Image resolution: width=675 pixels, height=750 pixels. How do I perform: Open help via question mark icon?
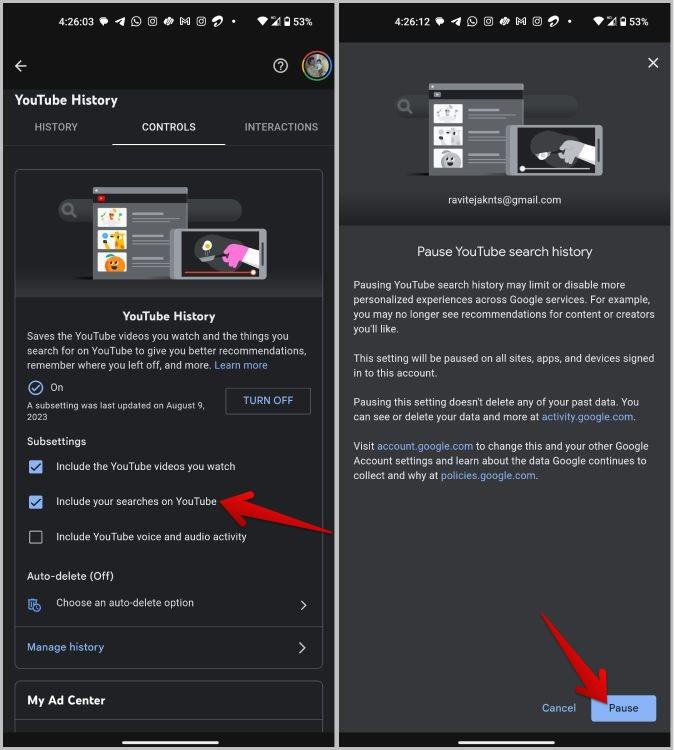280,66
